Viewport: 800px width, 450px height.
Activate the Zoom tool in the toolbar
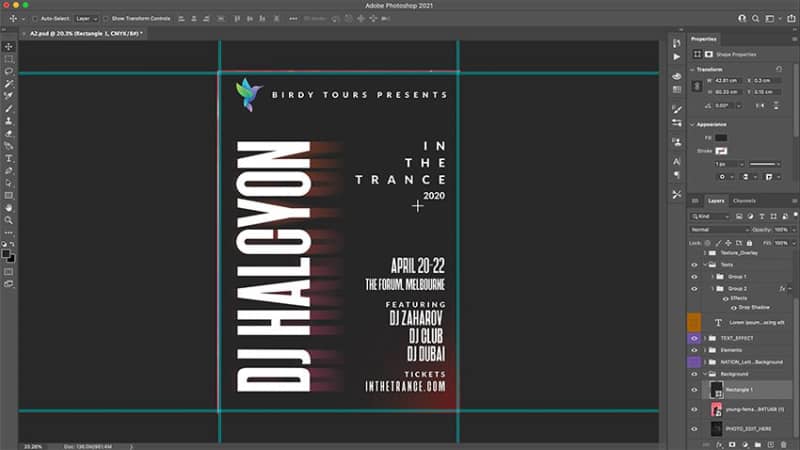coord(9,220)
